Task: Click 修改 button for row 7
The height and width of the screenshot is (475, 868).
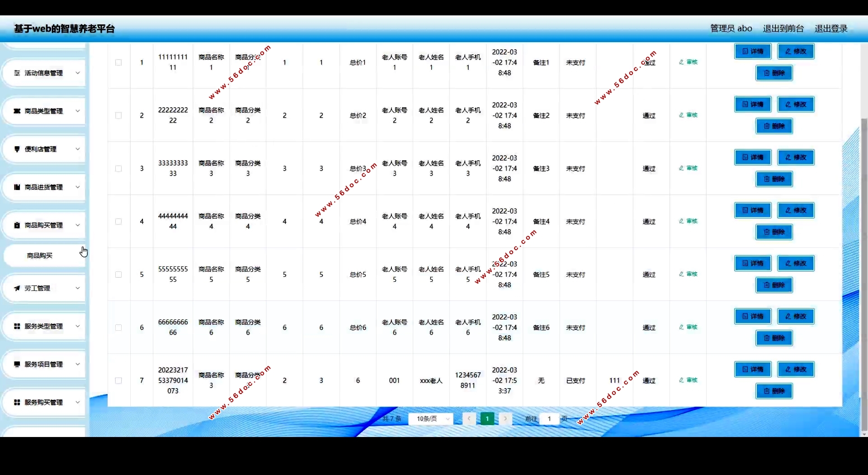Action: tap(796, 369)
